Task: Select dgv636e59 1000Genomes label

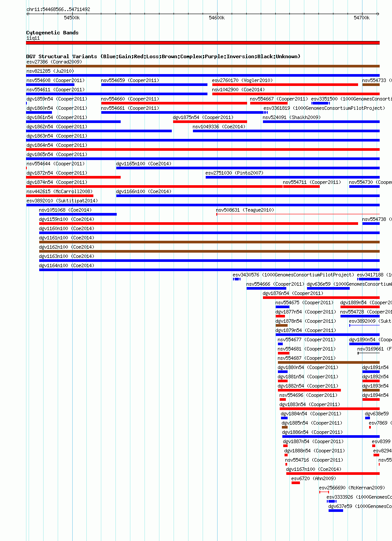Action: tap(349, 284)
